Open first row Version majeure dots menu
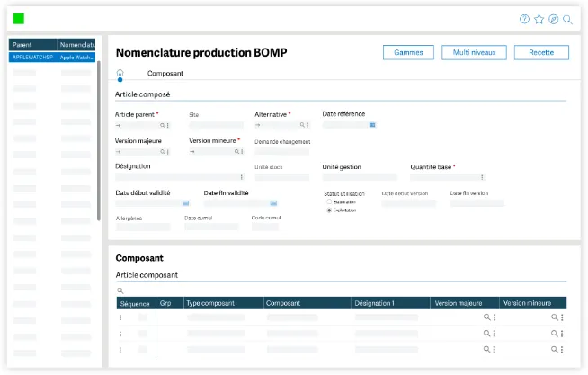The width and height of the screenshot is (588, 375). [x=494, y=317]
